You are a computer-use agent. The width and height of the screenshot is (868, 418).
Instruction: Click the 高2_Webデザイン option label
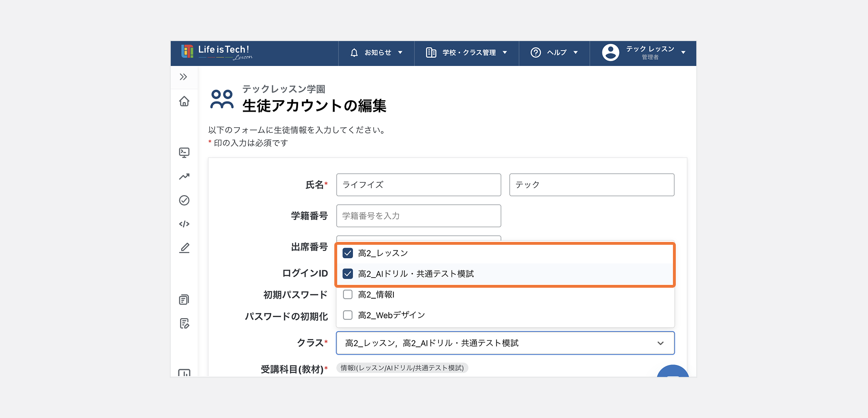[392, 315]
